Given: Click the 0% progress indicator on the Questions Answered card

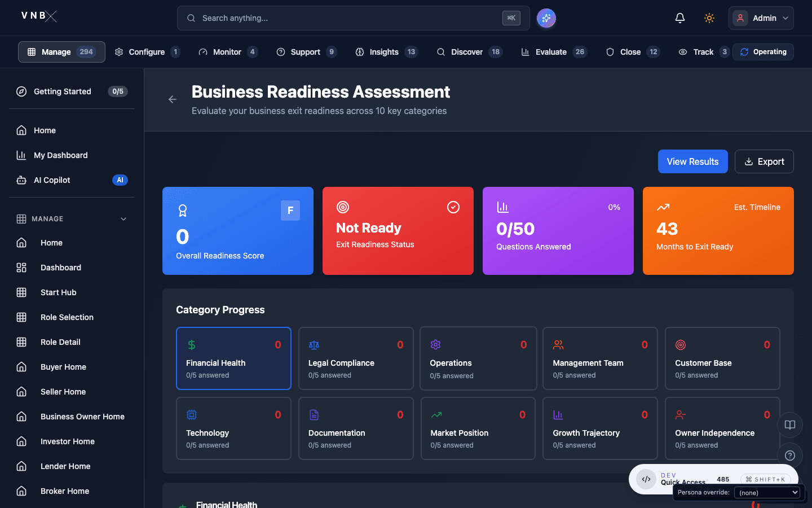Looking at the screenshot, I should pos(614,207).
